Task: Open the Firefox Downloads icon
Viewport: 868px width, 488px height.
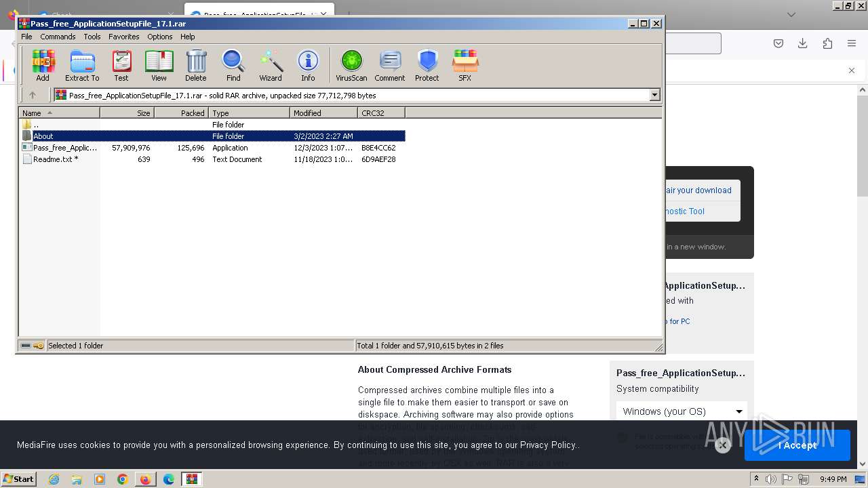Action: coord(803,43)
